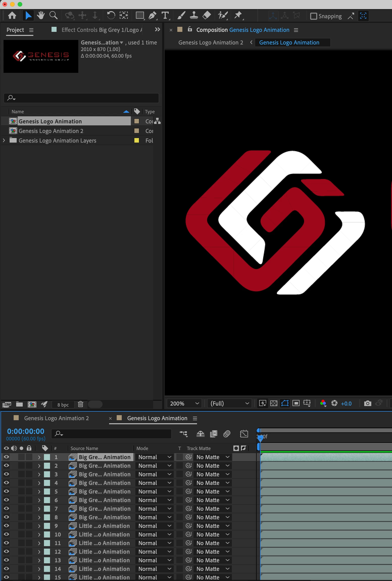Open the Composition panel menu
392x581 pixels.
pyautogui.click(x=296, y=30)
